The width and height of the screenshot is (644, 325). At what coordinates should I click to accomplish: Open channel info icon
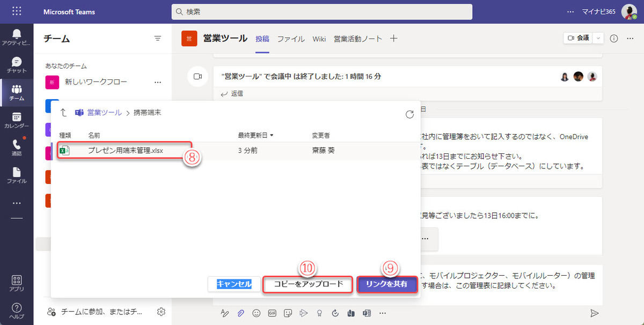614,38
